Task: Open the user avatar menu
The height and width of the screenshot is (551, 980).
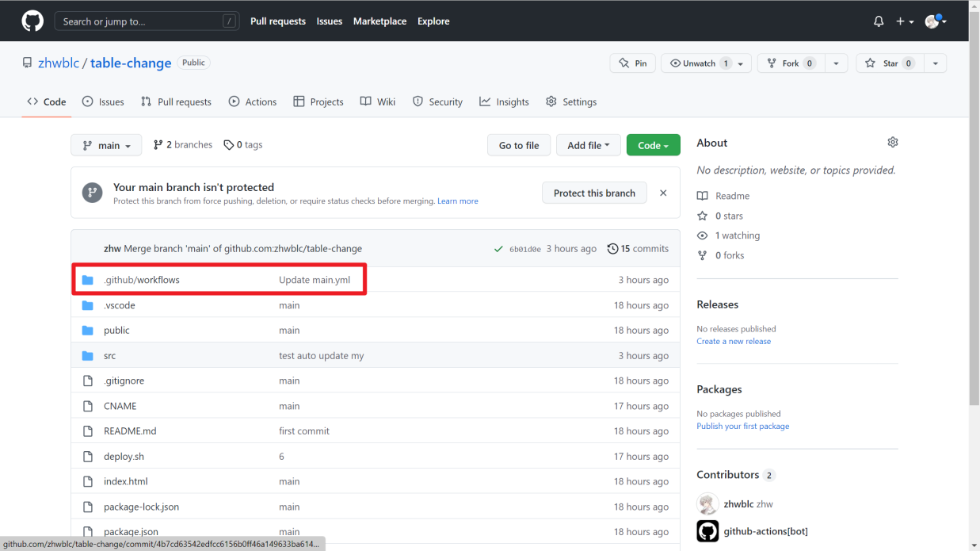Action: [936, 21]
